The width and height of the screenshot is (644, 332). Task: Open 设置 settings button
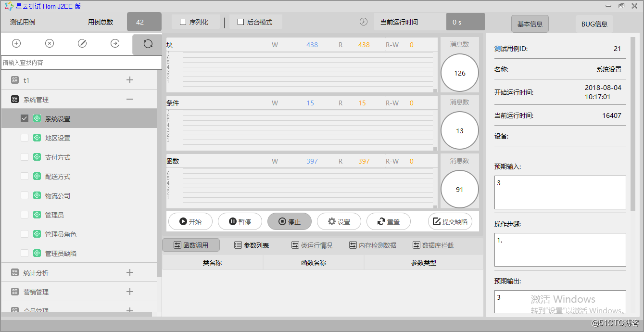[339, 221]
